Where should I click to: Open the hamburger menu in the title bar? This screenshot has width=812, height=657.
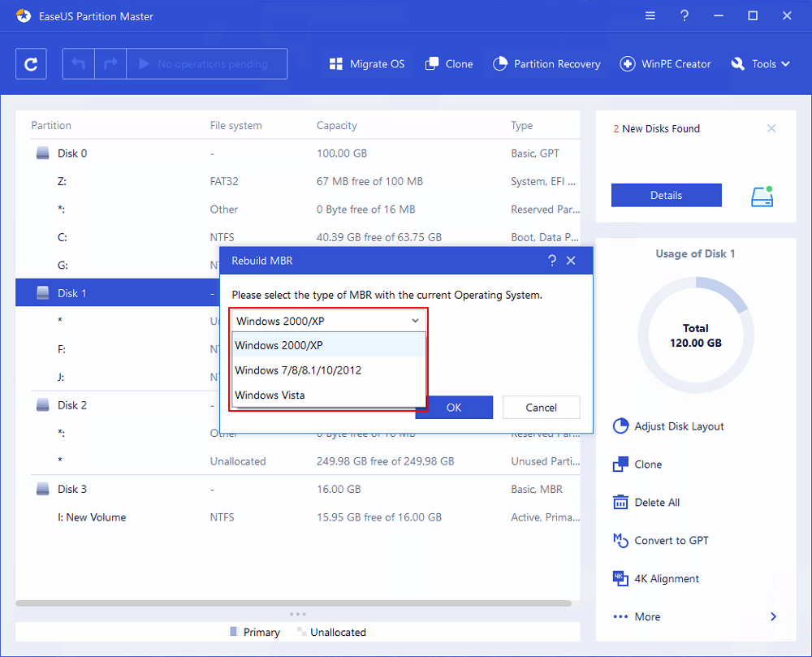click(650, 15)
